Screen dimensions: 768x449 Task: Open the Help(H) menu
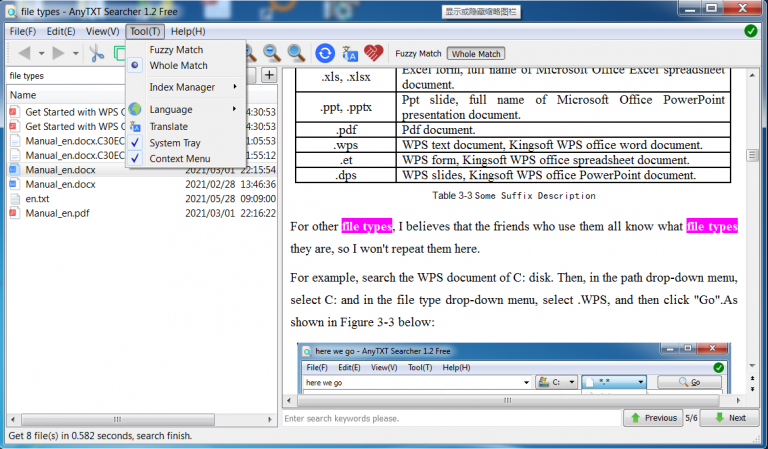point(188,31)
